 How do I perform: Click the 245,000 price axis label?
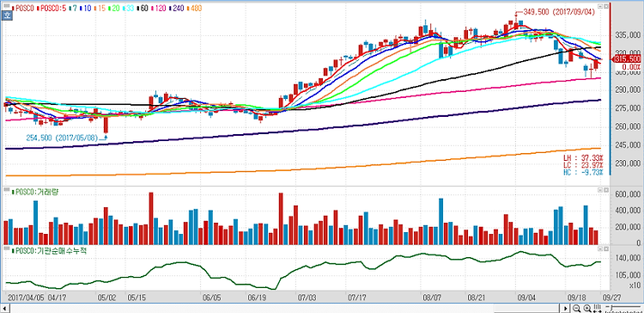627,145
